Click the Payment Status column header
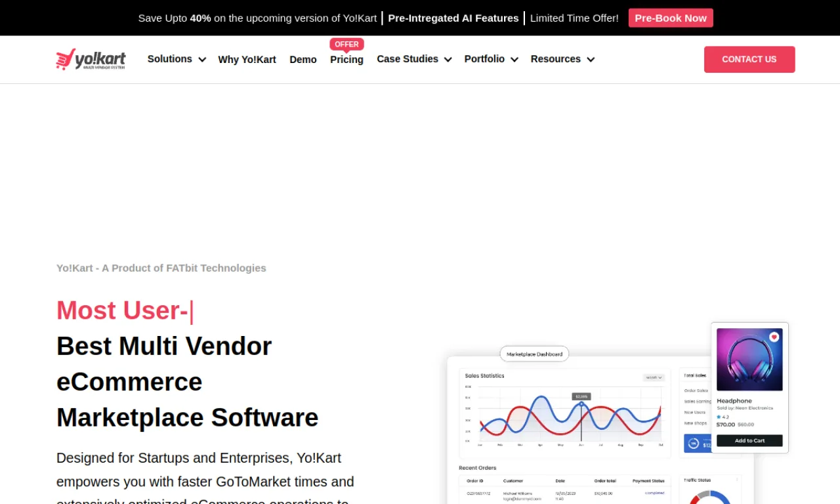This screenshot has width=840, height=504. 648,481
